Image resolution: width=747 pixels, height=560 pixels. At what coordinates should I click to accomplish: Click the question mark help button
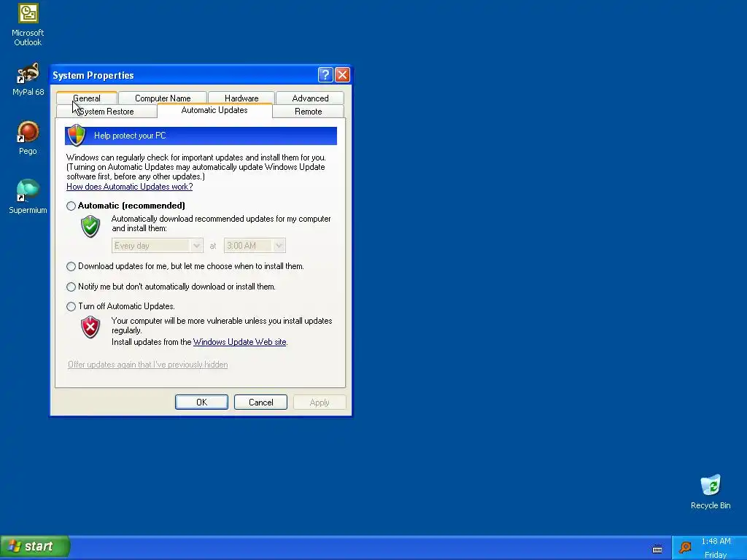pyautogui.click(x=325, y=75)
